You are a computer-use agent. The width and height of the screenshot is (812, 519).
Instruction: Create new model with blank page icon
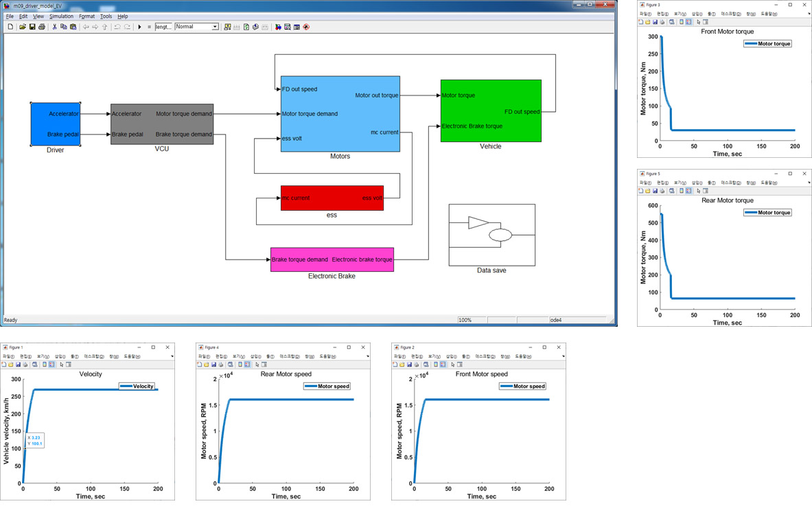10,27
